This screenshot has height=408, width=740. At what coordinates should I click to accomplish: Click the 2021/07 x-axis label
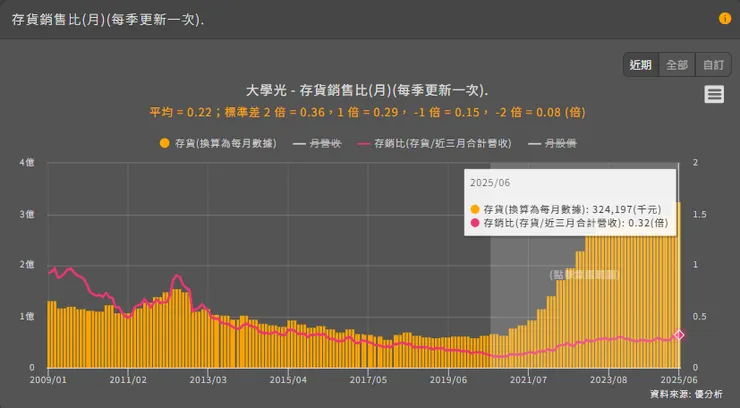pos(528,380)
